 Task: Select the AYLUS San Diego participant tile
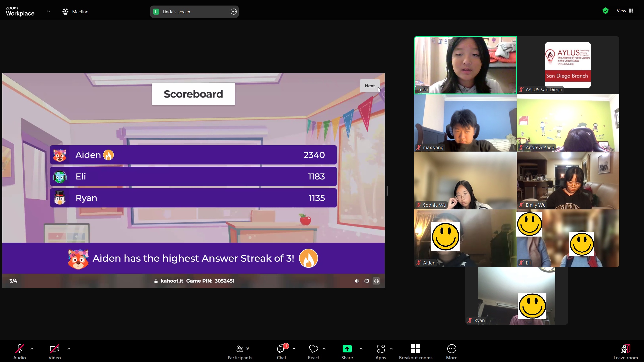pos(568,65)
